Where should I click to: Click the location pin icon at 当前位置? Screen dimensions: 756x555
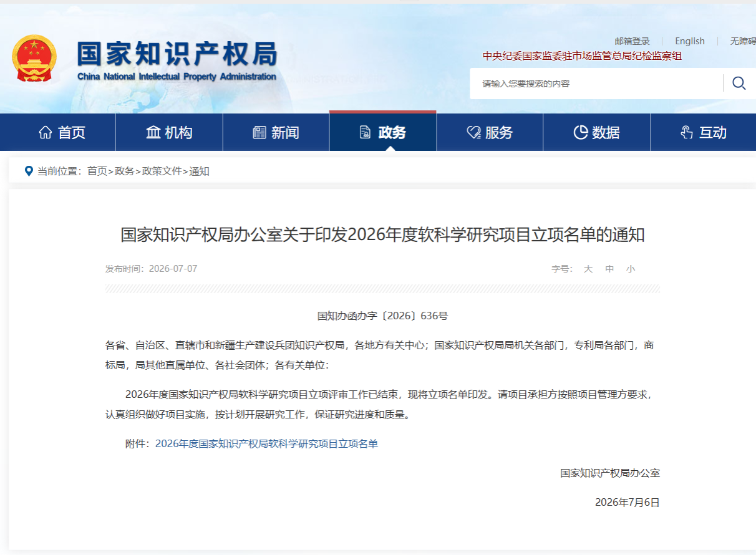tap(28, 171)
